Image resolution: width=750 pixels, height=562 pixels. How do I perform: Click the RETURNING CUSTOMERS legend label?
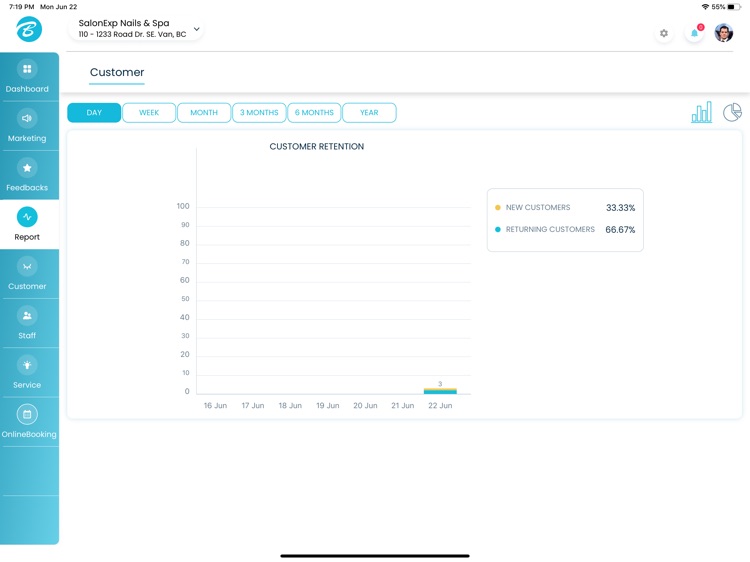coord(550,230)
